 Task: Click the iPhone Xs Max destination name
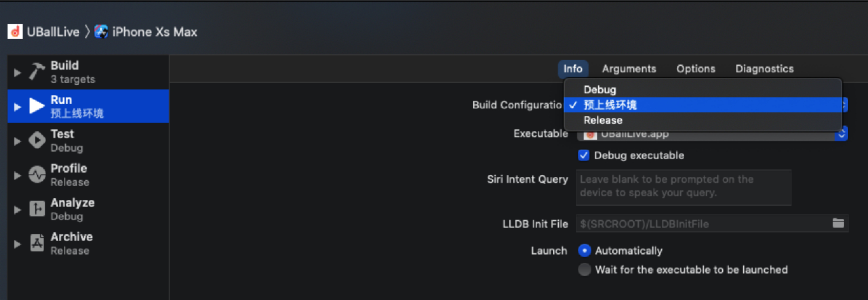tap(155, 32)
